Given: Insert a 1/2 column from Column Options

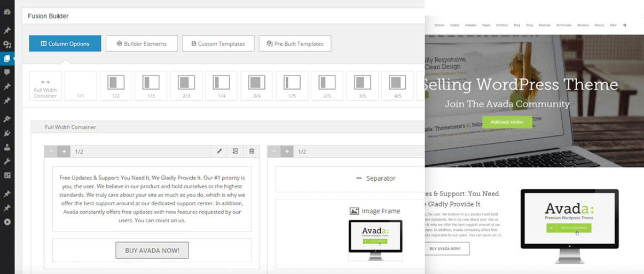Looking at the screenshot, I should 116,86.
